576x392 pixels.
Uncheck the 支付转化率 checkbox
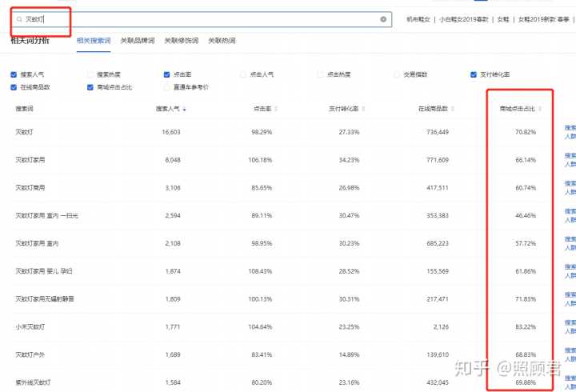click(474, 74)
